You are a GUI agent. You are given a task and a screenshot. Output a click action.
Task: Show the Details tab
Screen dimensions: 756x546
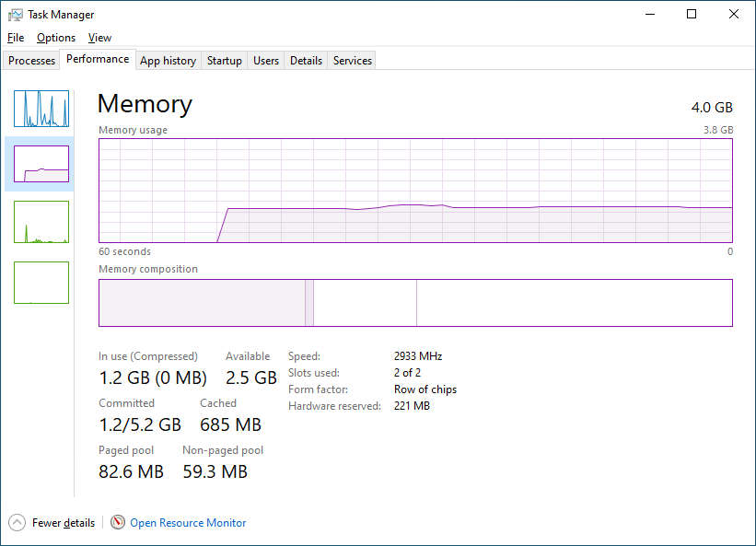pos(306,61)
